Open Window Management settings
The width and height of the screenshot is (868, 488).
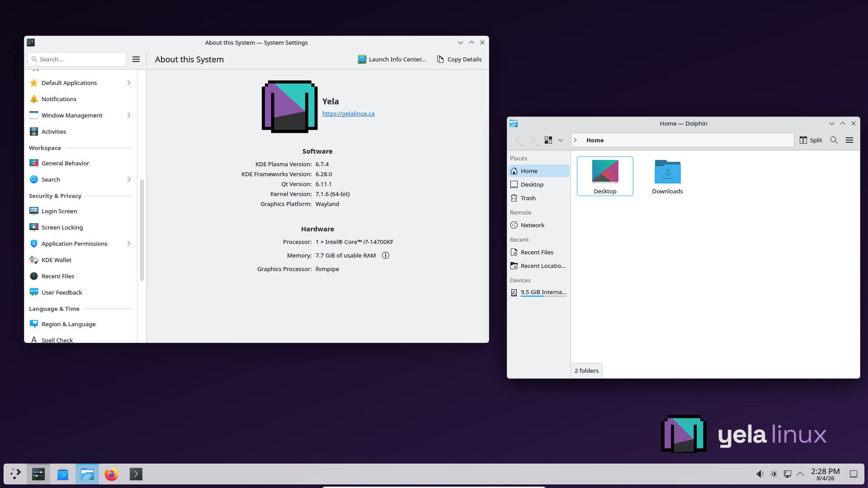pos(80,115)
